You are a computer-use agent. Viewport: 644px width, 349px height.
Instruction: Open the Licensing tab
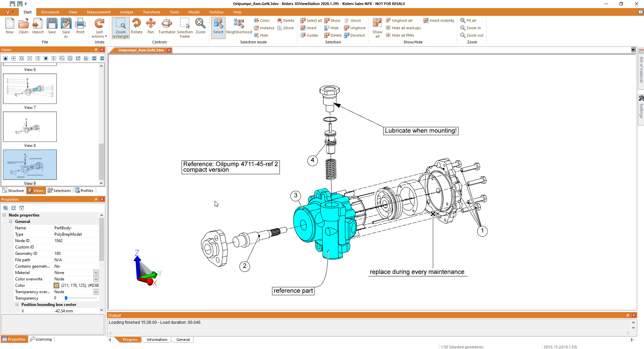point(41,339)
